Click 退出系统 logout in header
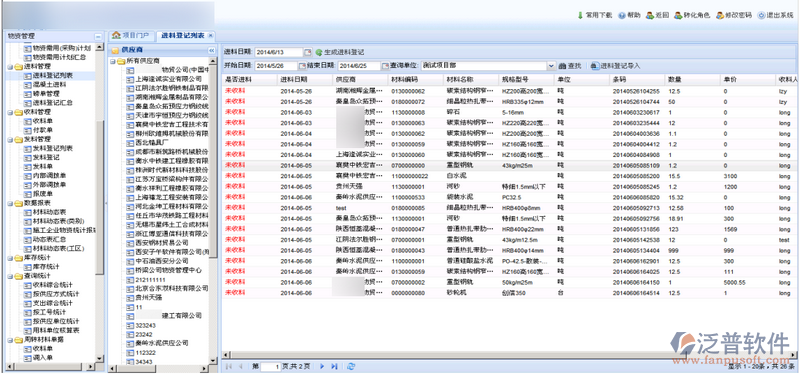 pyautogui.click(x=775, y=15)
